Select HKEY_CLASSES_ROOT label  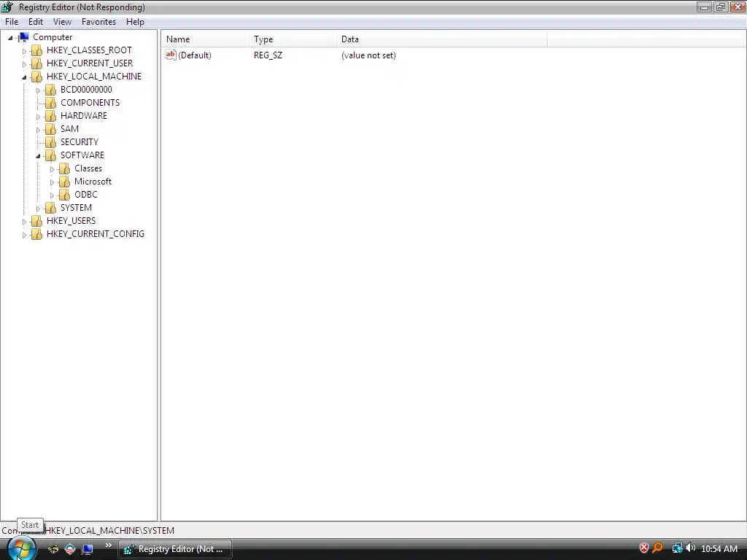click(x=89, y=50)
